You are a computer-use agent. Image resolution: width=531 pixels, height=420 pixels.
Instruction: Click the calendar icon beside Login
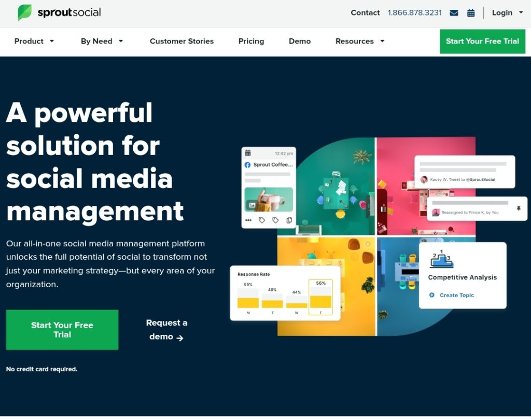(x=471, y=13)
